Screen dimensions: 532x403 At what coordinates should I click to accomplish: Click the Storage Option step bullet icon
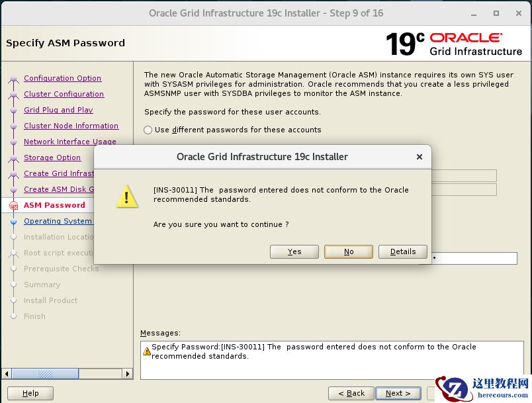(x=14, y=158)
